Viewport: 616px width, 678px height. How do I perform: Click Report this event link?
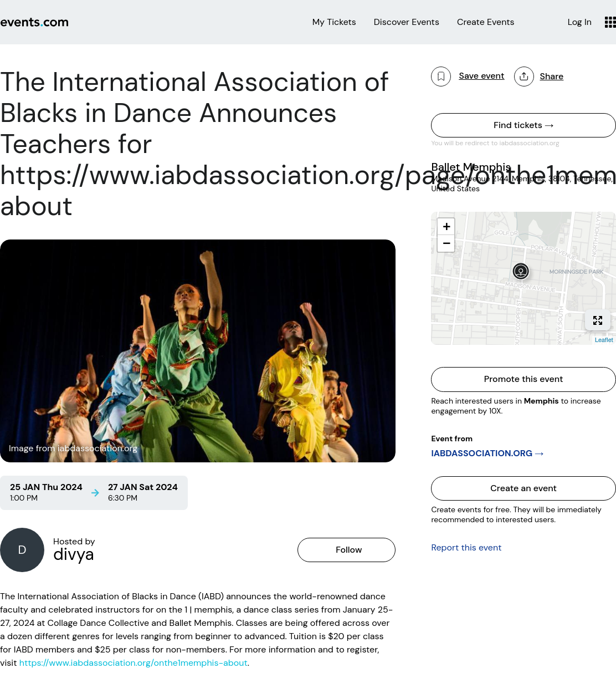(466, 548)
